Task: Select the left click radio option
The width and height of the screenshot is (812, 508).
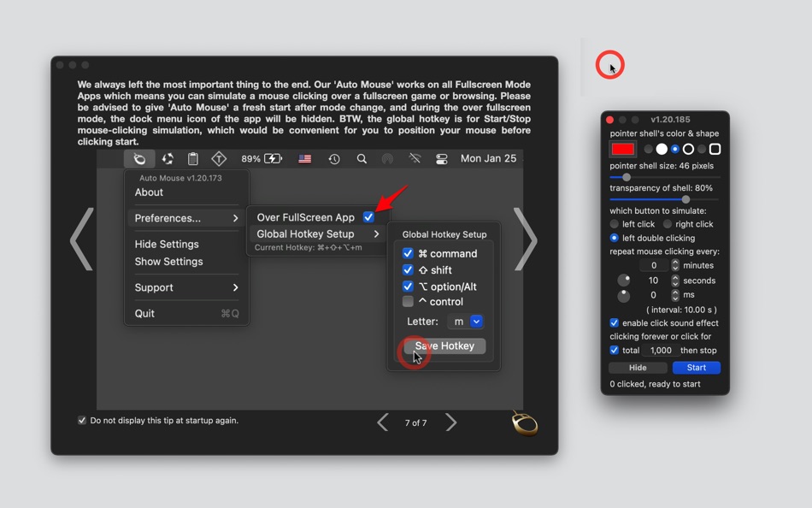Action: point(615,224)
